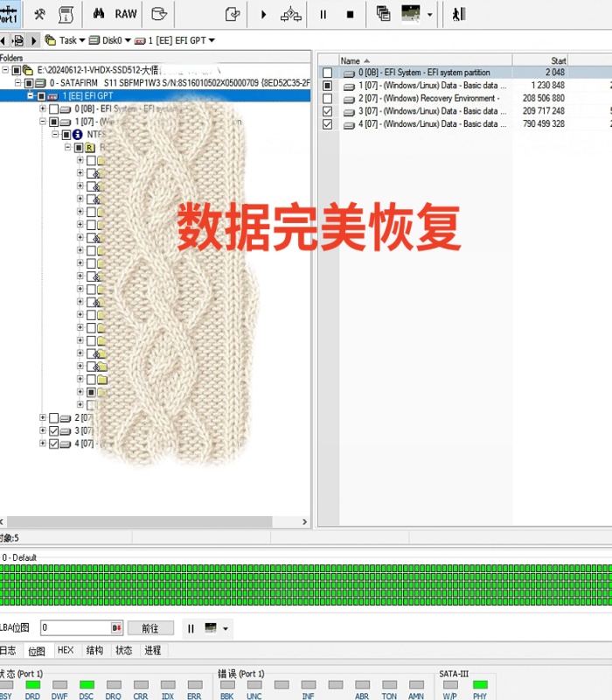Switch to the 状态 tab
The image size is (612, 700).
123,650
